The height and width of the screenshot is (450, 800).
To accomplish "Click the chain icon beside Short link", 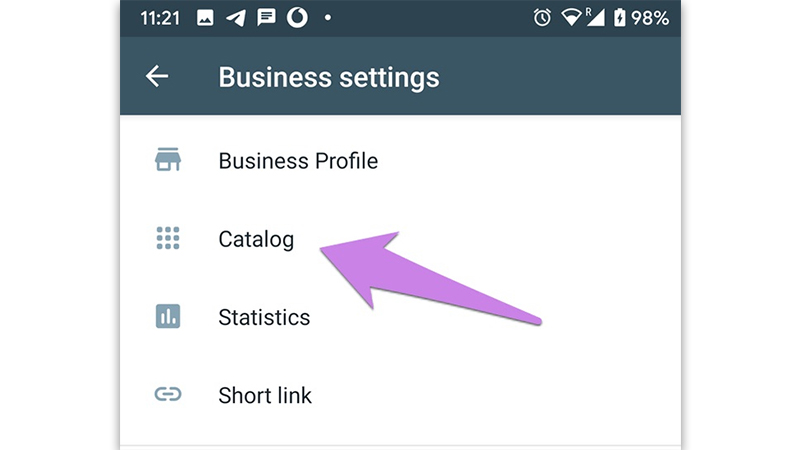I will click(x=167, y=395).
